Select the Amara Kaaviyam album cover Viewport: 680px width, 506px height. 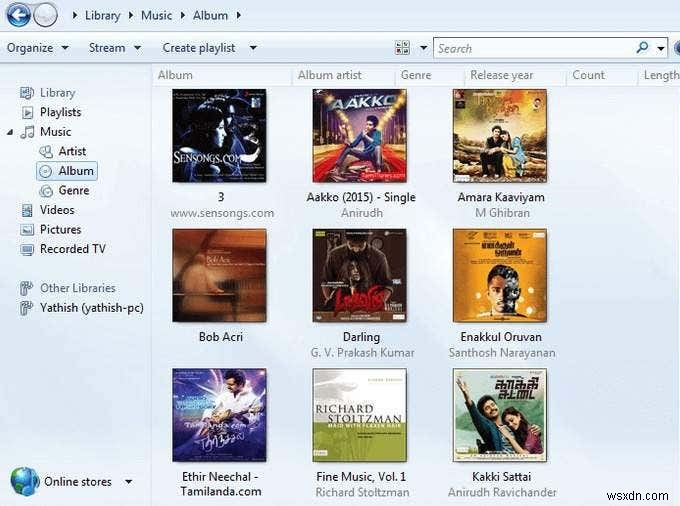[500, 136]
